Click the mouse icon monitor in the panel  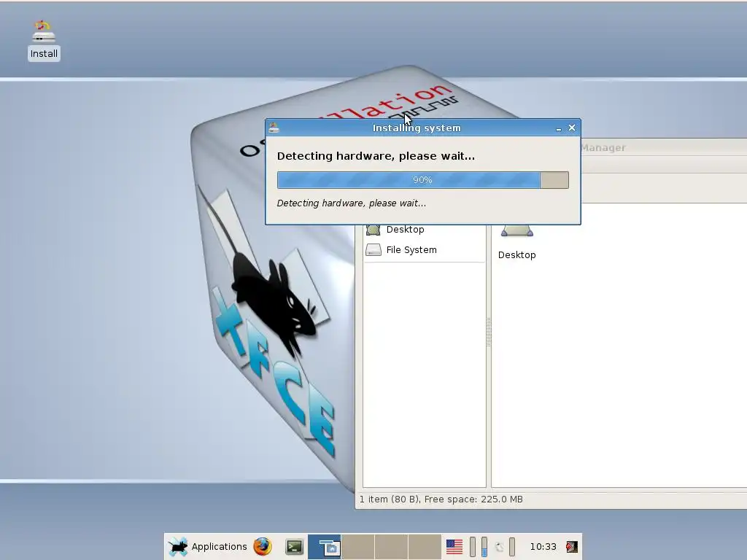499,547
